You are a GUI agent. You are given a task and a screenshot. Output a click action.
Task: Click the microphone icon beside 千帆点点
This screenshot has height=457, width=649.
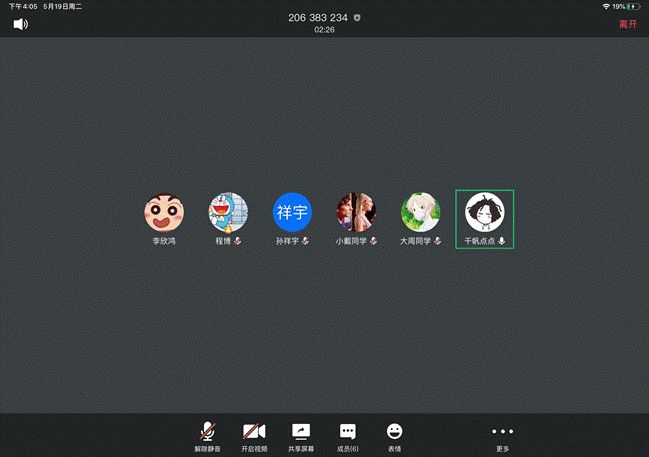click(501, 241)
